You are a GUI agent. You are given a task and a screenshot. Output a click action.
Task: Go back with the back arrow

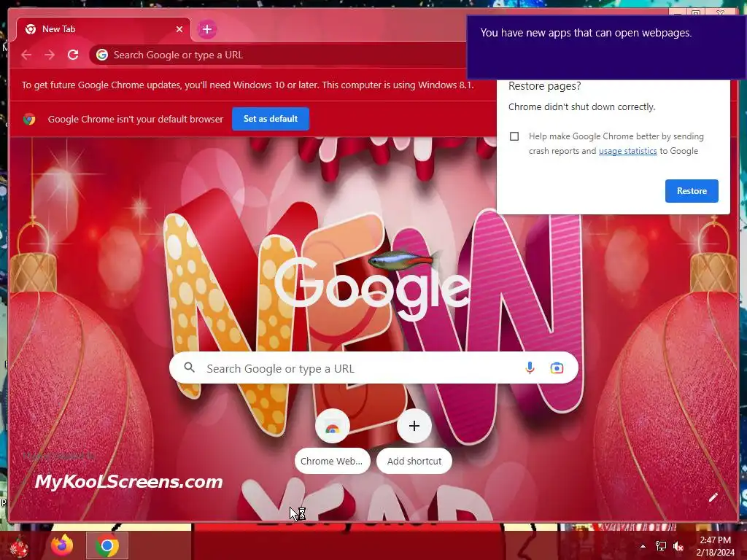26,55
